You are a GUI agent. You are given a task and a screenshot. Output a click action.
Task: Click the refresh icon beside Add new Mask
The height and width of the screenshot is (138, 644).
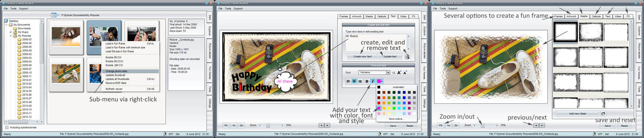pos(603,114)
